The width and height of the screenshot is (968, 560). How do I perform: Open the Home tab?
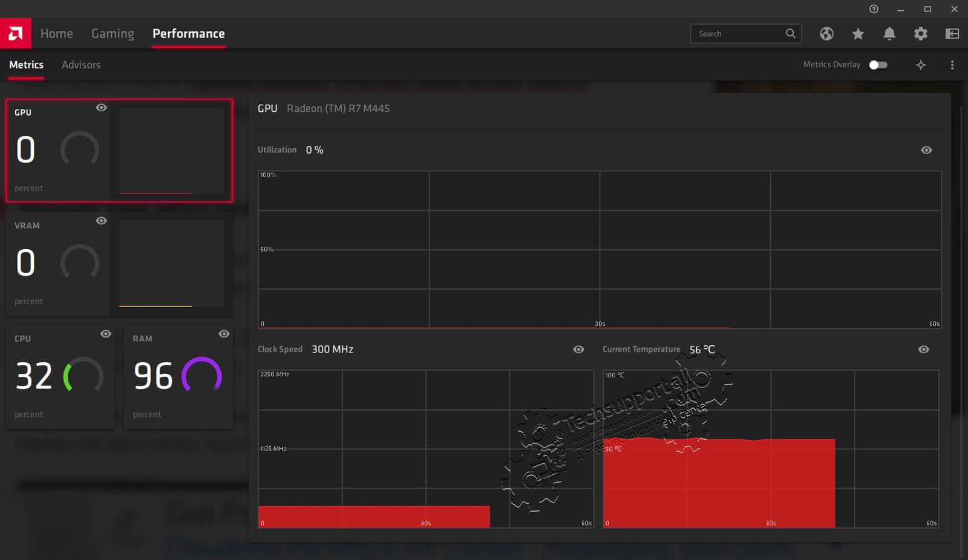point(57,34)
